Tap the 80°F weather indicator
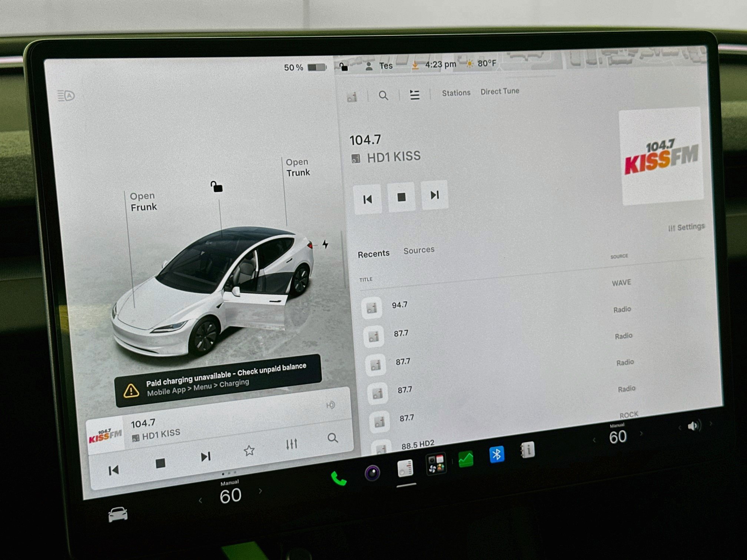 (x=481, y=64)
